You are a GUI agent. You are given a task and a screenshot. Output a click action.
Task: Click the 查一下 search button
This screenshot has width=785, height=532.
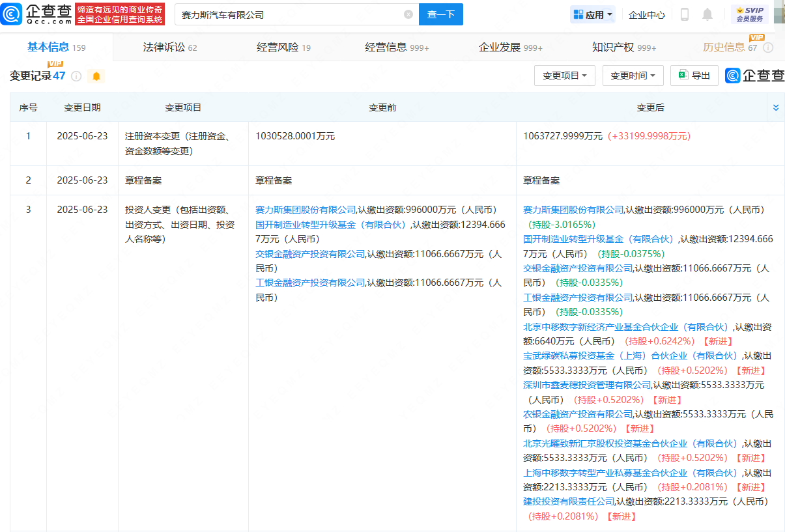(x=441, y=14)
